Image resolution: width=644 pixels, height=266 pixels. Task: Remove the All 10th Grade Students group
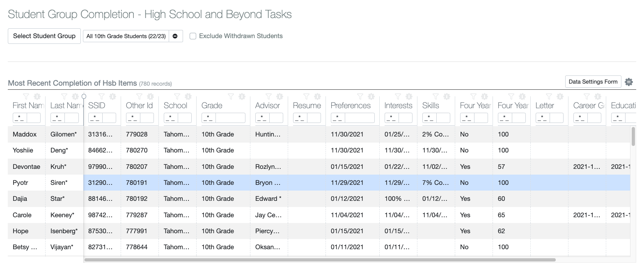175,36
